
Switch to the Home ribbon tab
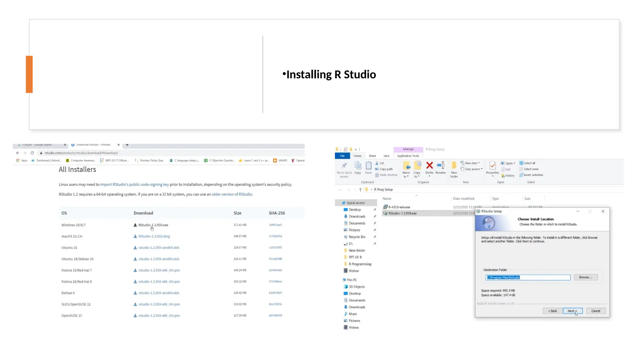[x=358, y=156]
